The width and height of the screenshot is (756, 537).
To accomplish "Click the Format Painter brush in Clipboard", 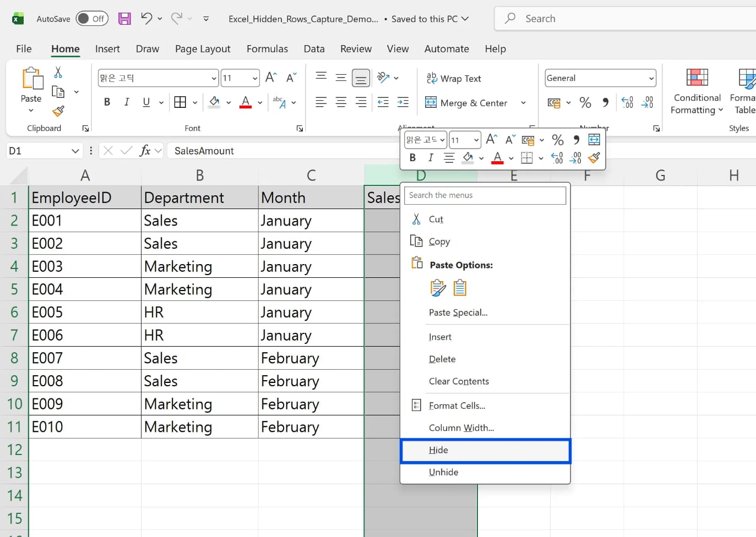I will 58,111.
